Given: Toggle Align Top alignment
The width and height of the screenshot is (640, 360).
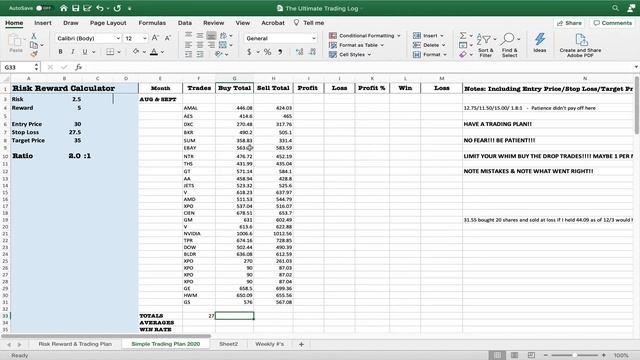Looking at the screenshot, I should (x=188, y=36).
